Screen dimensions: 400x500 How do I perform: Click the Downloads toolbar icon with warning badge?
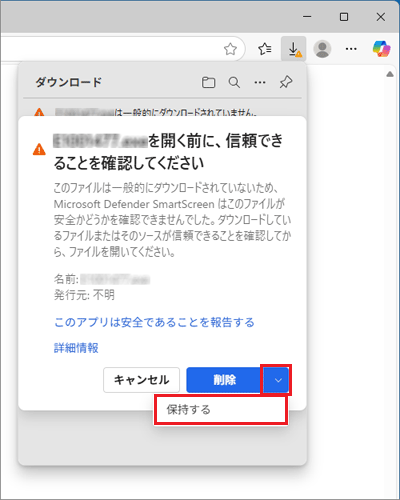tap(294, 49)
